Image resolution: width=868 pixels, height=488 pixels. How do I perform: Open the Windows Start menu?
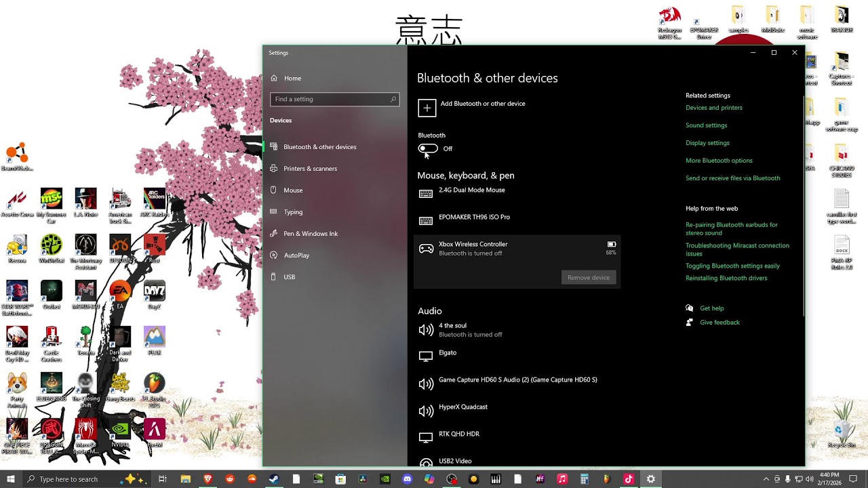11,479
